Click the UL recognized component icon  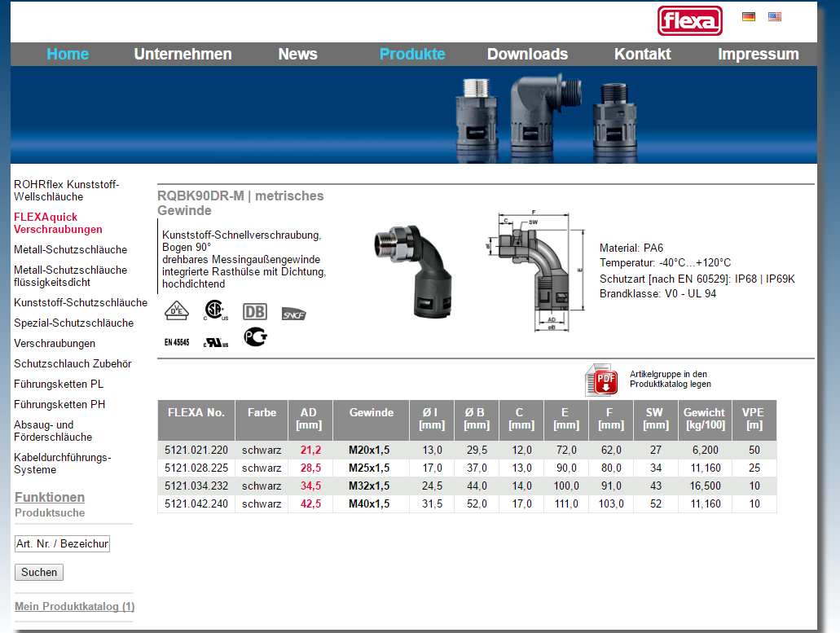(215, 343)
